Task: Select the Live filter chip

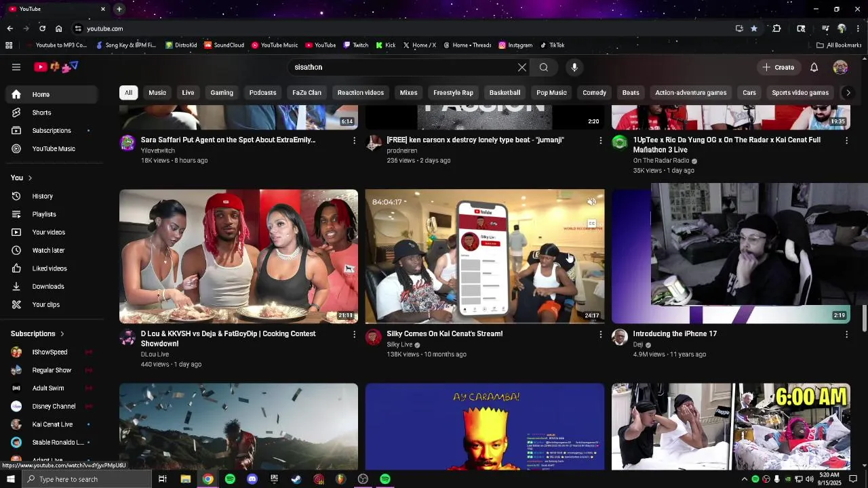Action: point(188,92)
